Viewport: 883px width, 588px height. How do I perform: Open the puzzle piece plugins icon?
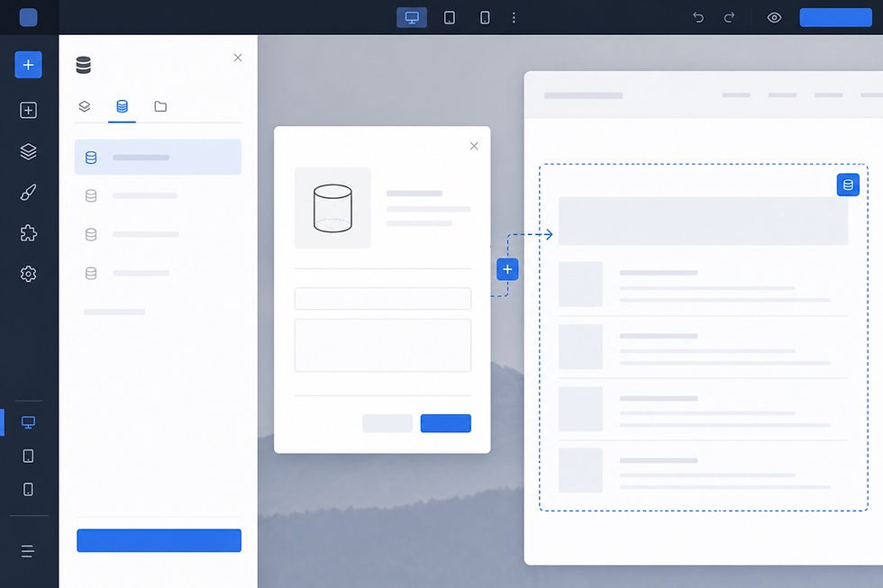28,233
